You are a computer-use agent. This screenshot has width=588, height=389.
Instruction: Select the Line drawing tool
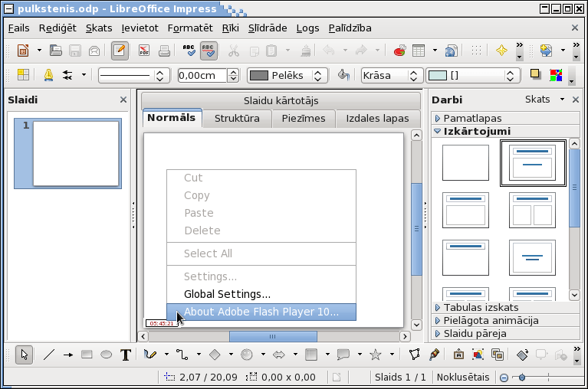[49, 355]
